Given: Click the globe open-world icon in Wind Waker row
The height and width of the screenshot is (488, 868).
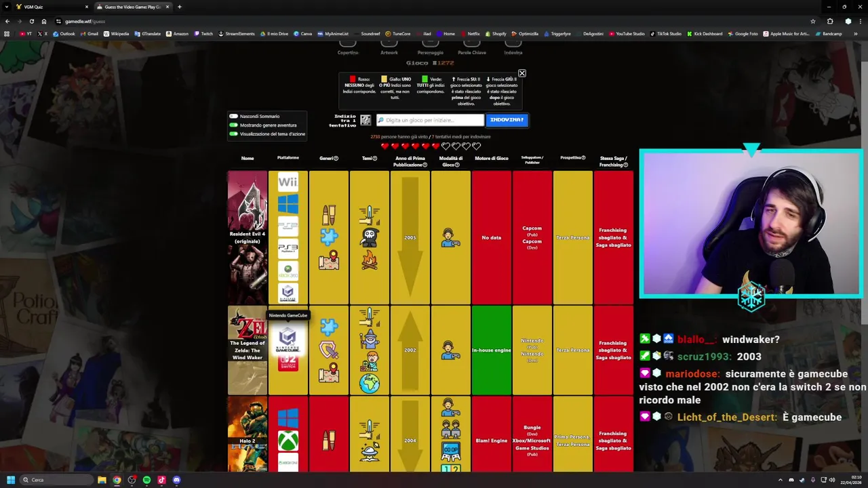Looking at the screenshot, I should click(x=370, y=384).
